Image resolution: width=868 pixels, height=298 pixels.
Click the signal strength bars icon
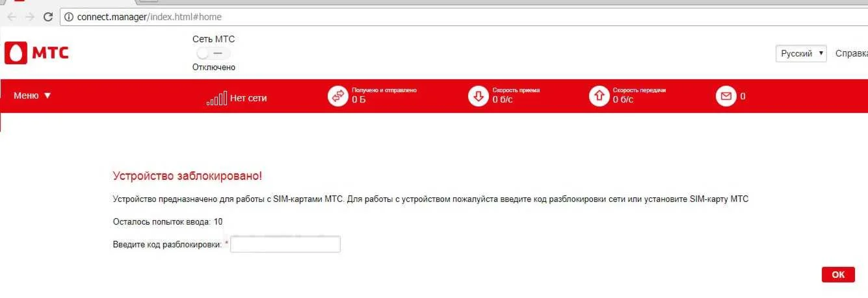pos(217,99)
